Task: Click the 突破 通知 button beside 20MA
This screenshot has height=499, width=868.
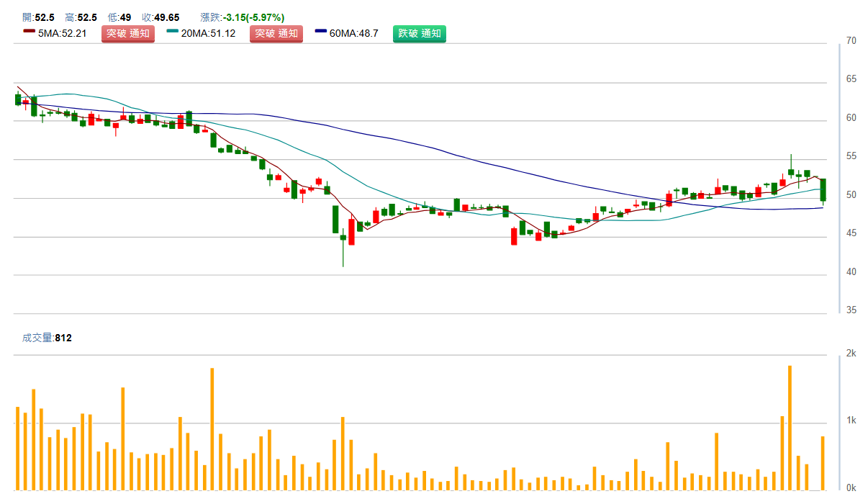Action: (x=276, y=34)
